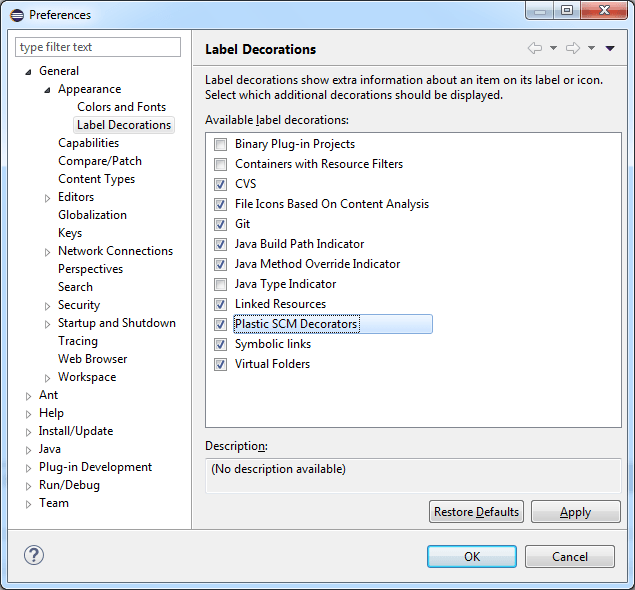Expand the Startup and Shutdown node
This screenshot has height=590, width=635.
(47, 324)
